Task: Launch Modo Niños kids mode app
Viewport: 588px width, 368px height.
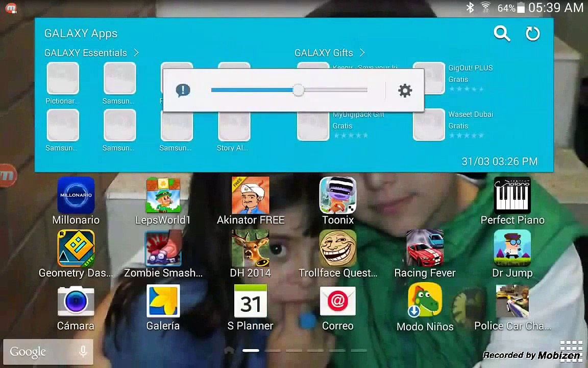Action: (x=425, y=301)
